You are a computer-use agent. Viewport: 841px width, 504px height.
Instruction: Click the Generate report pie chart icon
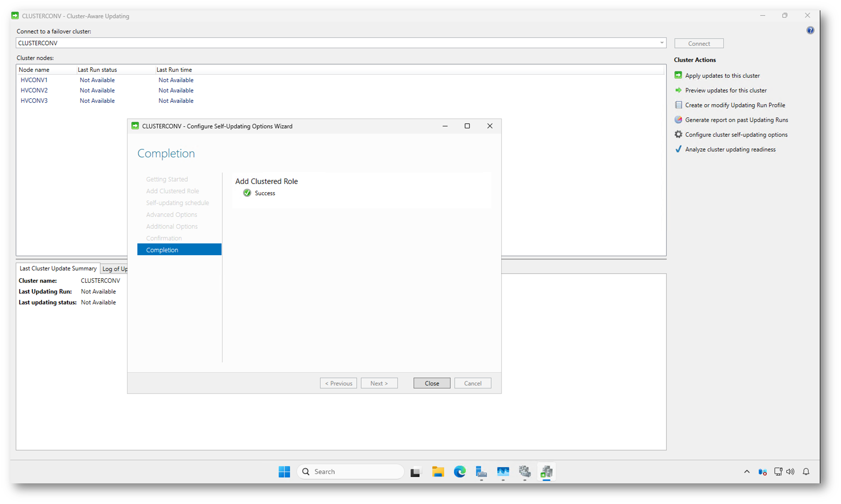[678, 119]
